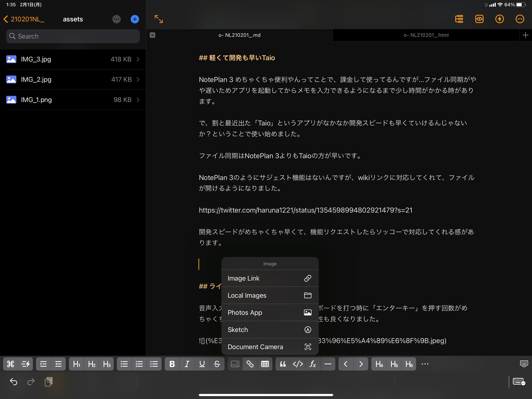
Task: Show more formatting toolbar options
Action: (x=425, y=364)
